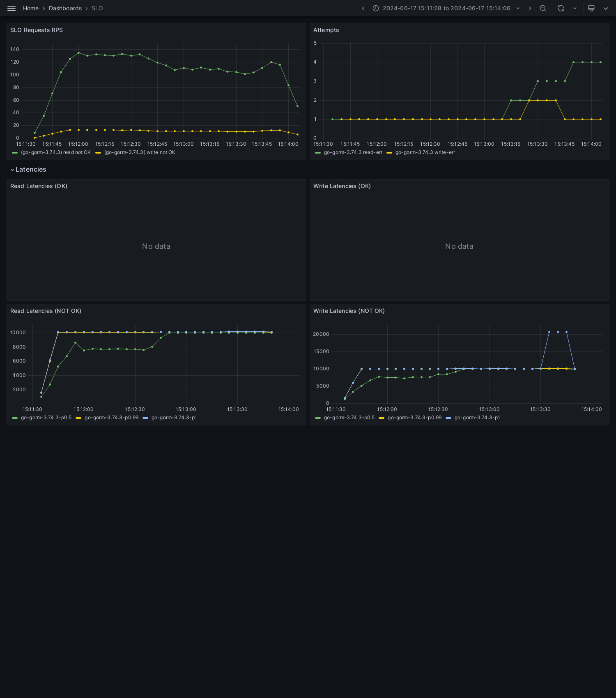Toggle 'write not OK' legend series
616x698 pixels.
point(140,152)
